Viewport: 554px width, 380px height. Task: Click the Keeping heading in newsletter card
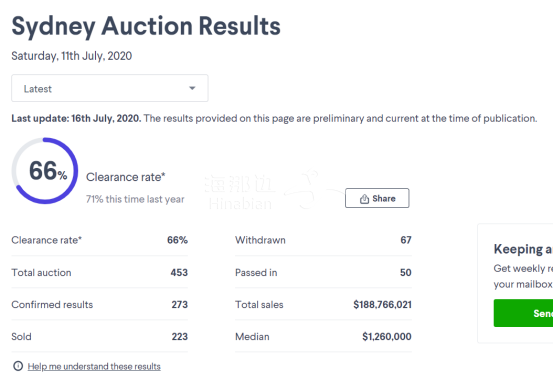[x=523, y=249]
